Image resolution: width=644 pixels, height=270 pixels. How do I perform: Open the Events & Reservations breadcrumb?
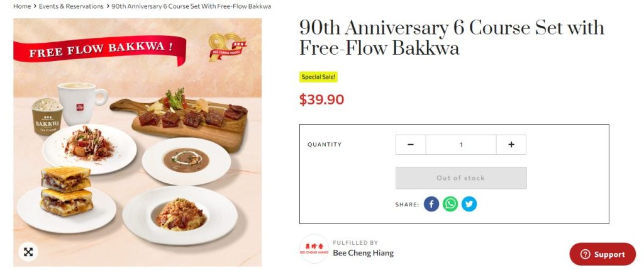click(71, 6)
